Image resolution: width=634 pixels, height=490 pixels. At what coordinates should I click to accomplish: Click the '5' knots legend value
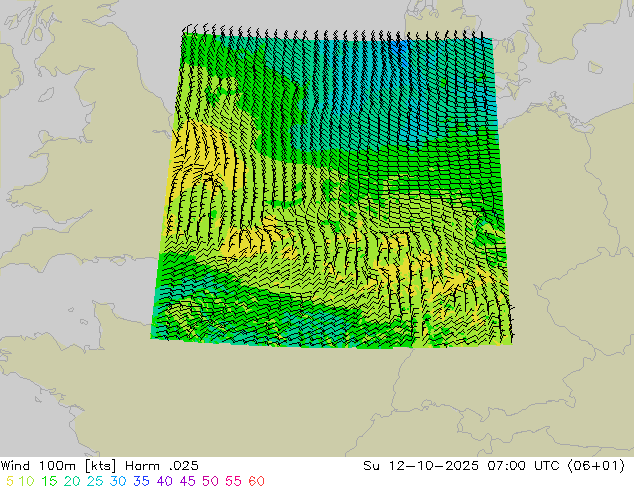10,481
